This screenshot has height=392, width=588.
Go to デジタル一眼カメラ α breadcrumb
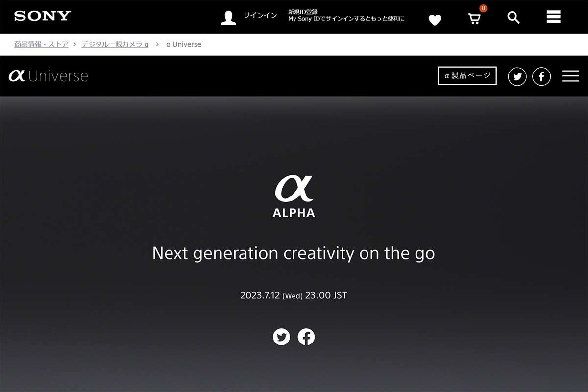115,44
